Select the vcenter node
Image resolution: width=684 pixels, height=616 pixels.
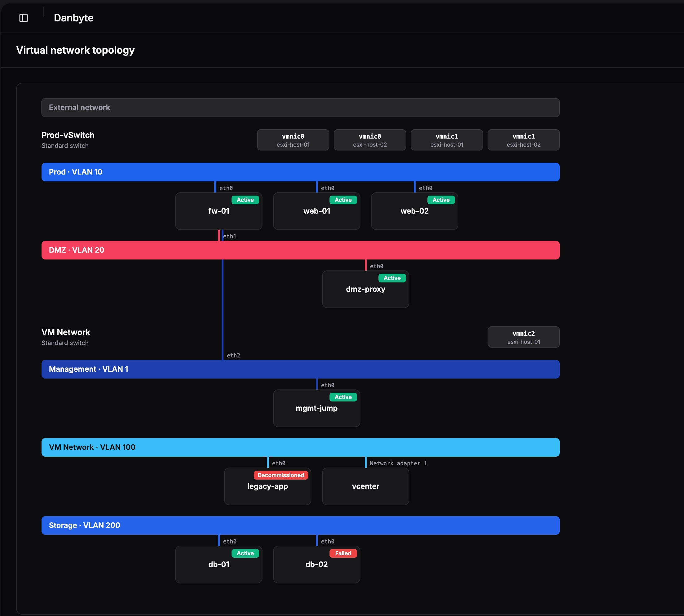click(366, 487)
